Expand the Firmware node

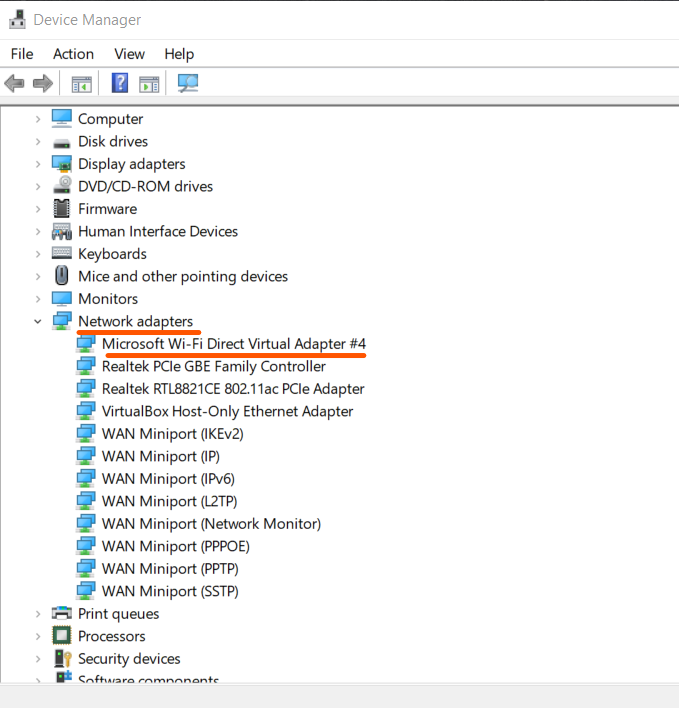38,209
